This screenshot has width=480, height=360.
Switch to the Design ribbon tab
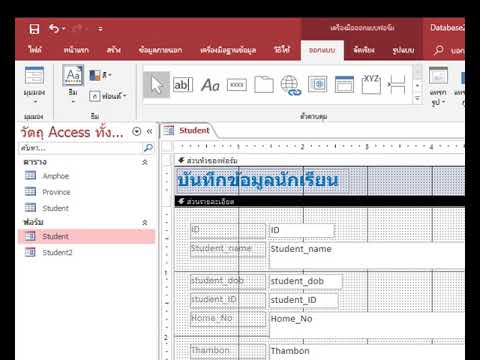click(x=322, y=50)
